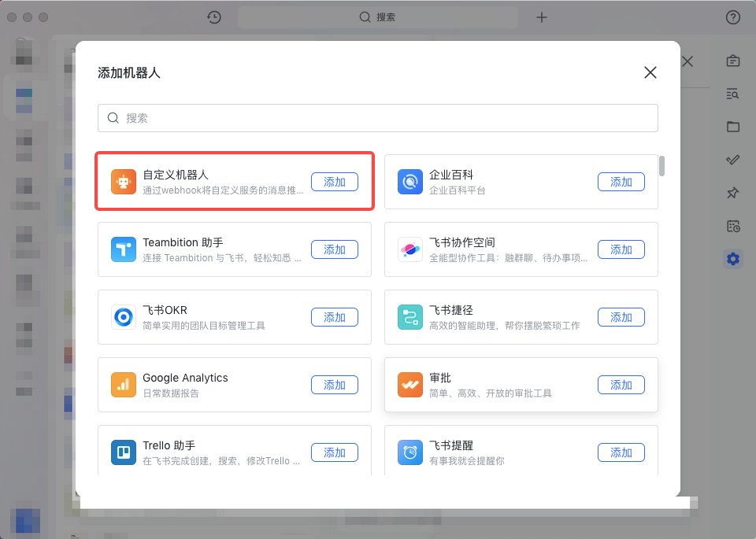This screenshot has width=756, height=539.
Task: Click 添加 next to 飞书协作空间
Action: [621, 249]
